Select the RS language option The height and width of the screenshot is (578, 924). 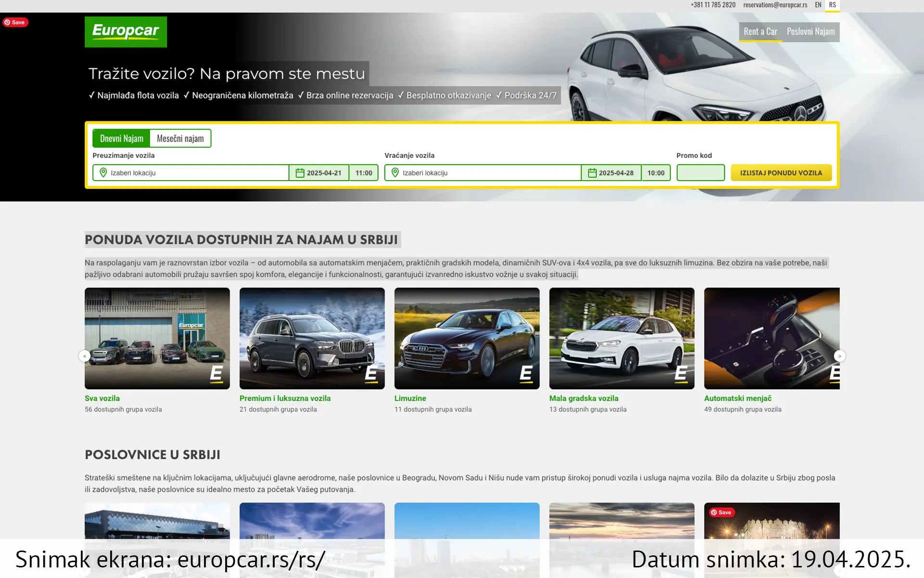point(833,5)
